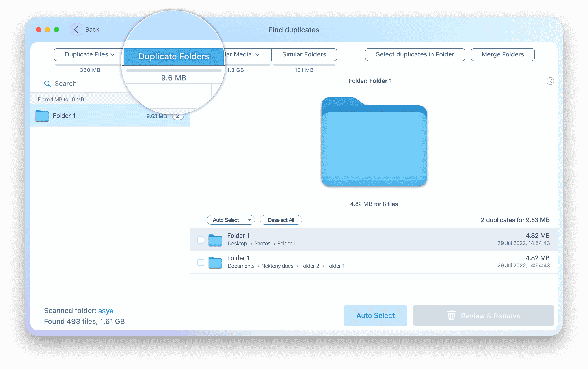The image size is (588, 369).
Task: Click the Deselect All button
Action: coord(281,220)
